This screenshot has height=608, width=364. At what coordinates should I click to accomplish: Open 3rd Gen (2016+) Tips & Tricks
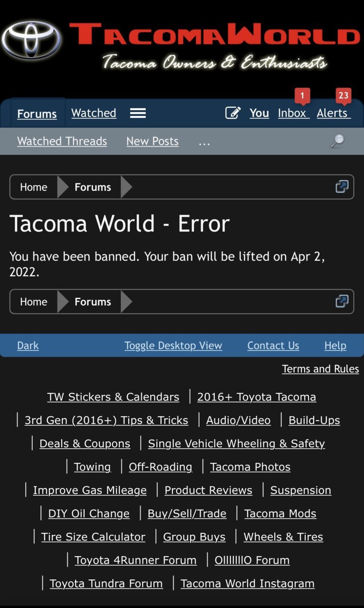click(x=106, y=420)
